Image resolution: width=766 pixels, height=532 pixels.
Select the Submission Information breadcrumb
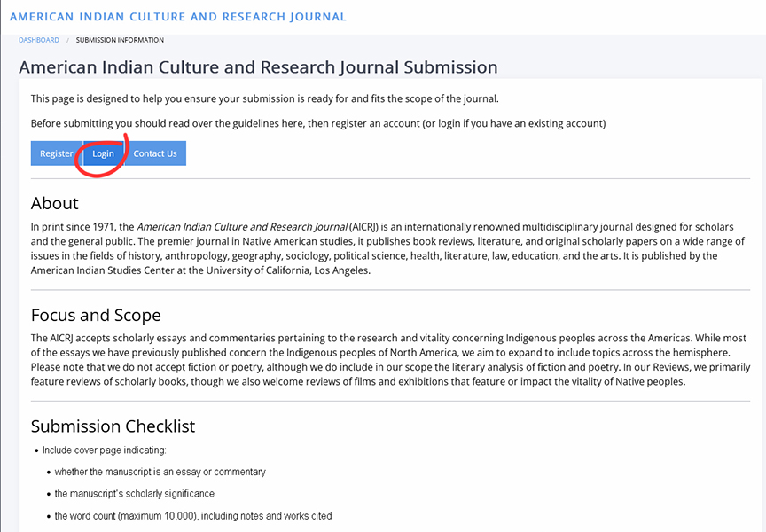pyautogui.click(x=120, y=40)
